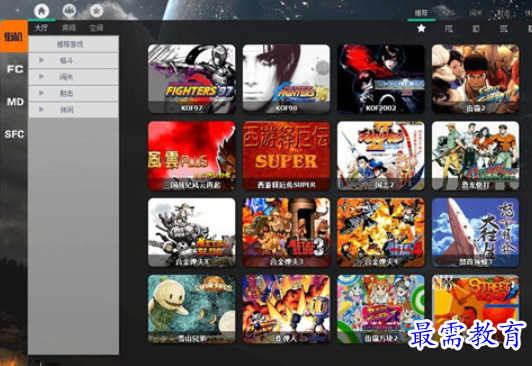This screenshot has width=532, height=366.
Task: Select the 闯关 tab at top right
Action: (x=476, y=13)
